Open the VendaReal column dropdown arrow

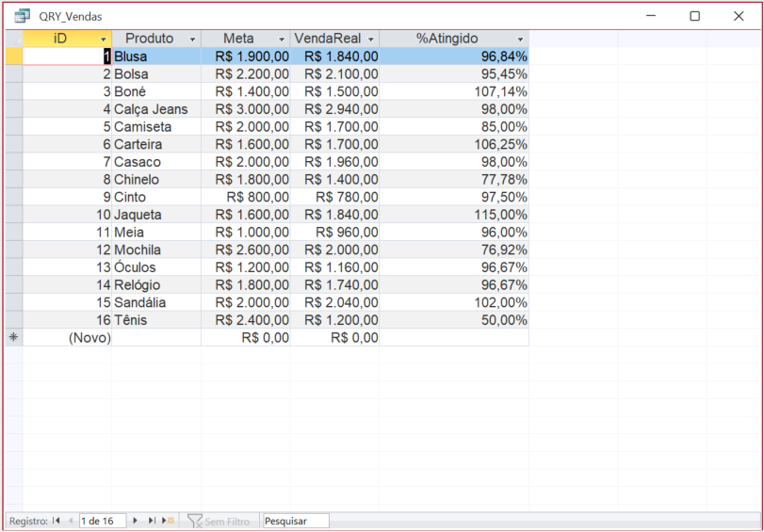tap(371, 39)
